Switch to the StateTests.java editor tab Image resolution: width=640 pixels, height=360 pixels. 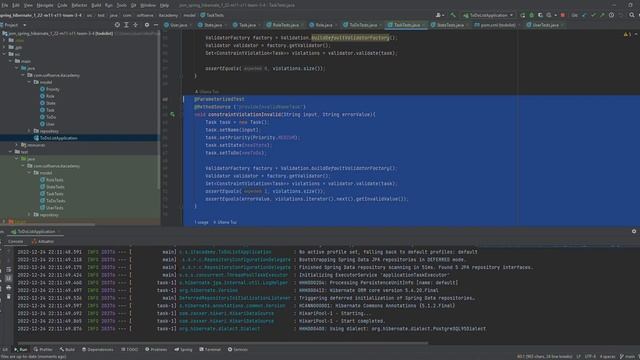448,25
